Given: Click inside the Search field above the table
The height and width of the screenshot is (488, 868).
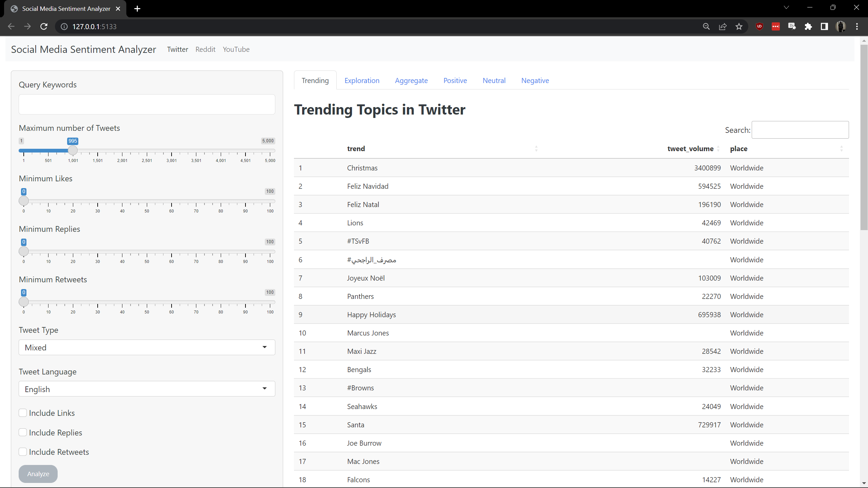Looking at the screenshot, I should 800,130.
